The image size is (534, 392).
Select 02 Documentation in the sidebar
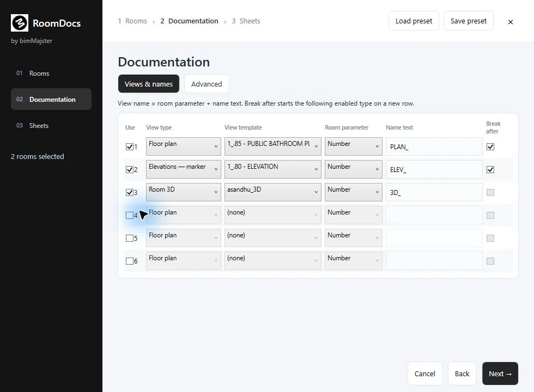51,99
